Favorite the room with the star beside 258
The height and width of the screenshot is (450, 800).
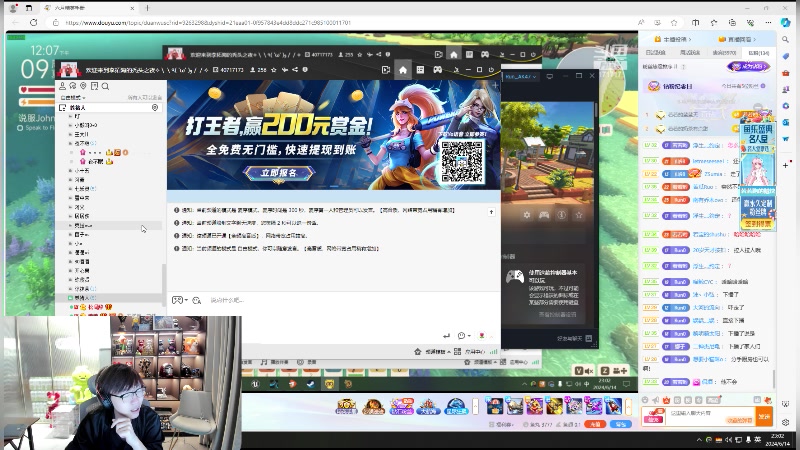[274, 70]
